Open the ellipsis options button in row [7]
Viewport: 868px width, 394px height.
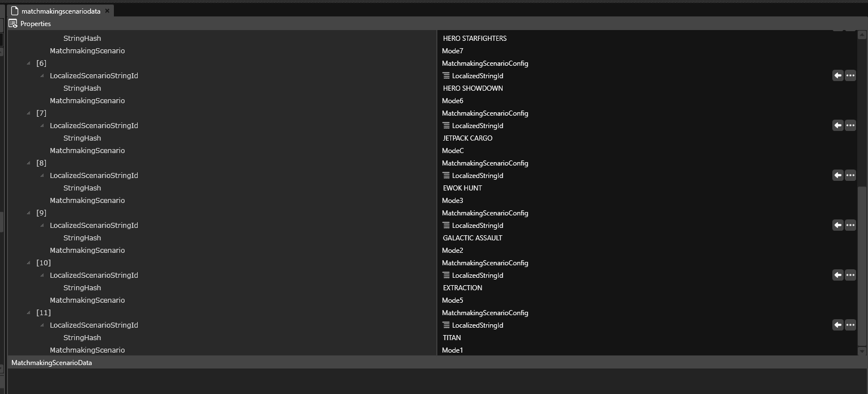[x=850, y=125]
